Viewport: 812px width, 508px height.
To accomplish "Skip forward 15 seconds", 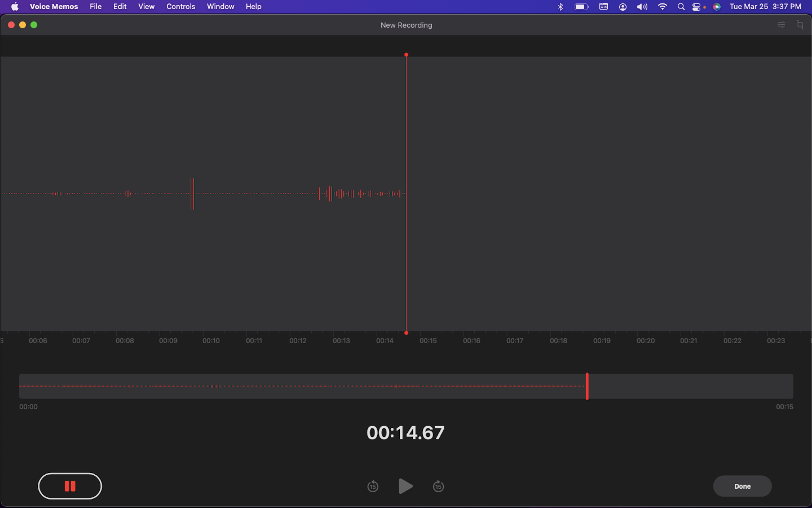I will (439, 486).
